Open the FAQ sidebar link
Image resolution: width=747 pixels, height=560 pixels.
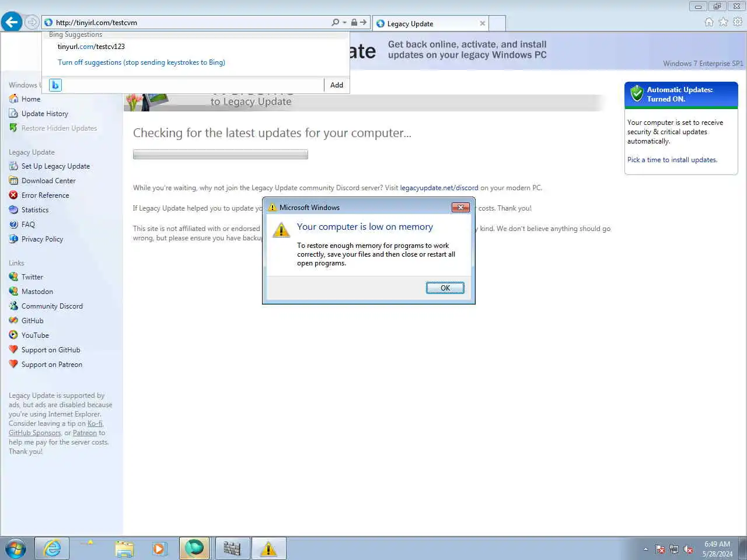point(28,225)
